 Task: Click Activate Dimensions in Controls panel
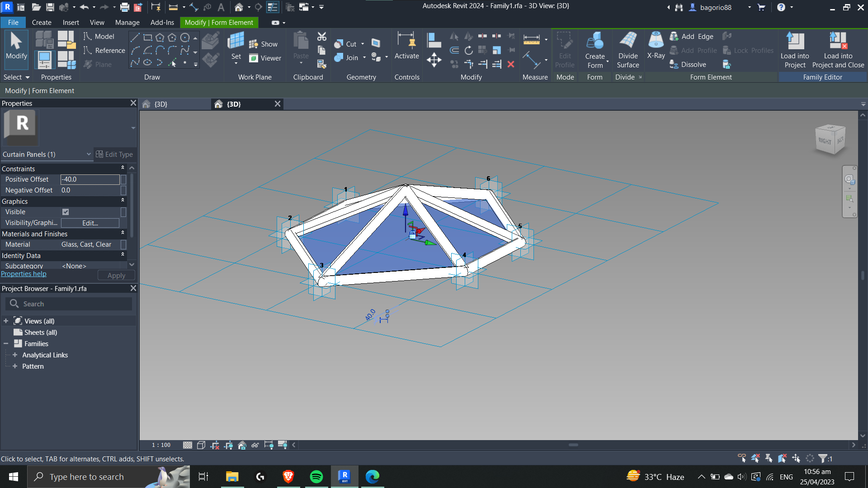click(406, 47)
